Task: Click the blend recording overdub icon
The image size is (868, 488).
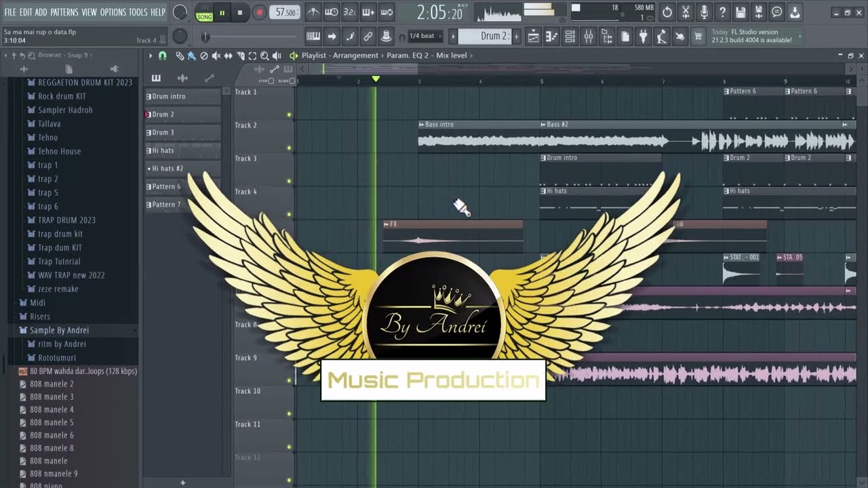Action: pyautogui.click(x=368, y=12)
